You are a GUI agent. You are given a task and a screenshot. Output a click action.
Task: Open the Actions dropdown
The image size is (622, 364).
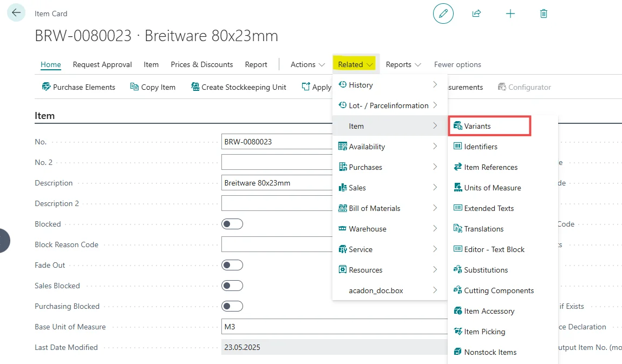[307, 64]
